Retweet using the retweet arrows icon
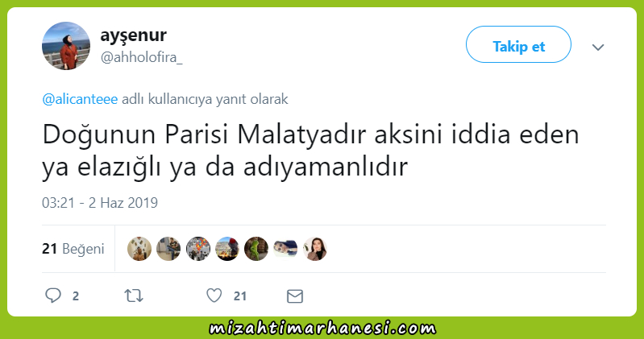644x339 pixels. 134,296
